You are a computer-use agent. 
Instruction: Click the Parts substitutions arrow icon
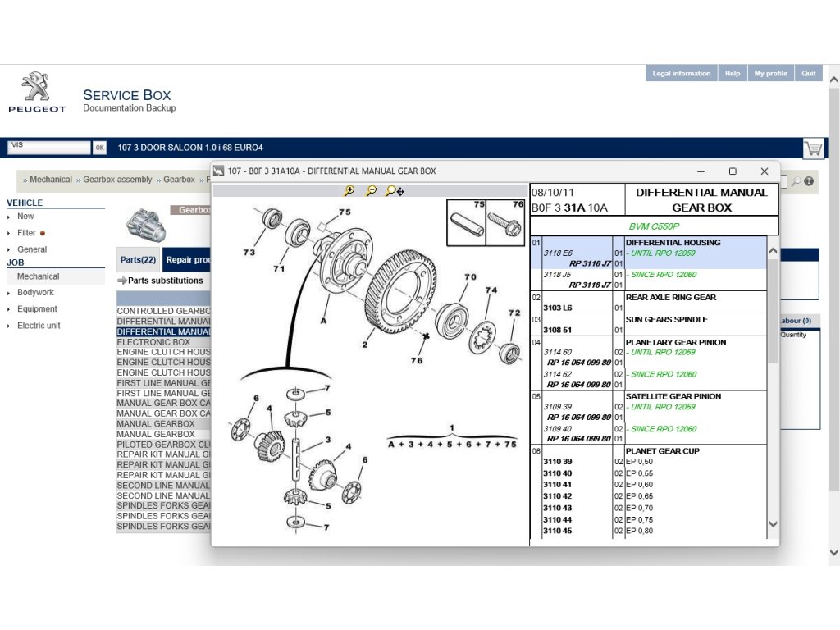click(121, 281)
